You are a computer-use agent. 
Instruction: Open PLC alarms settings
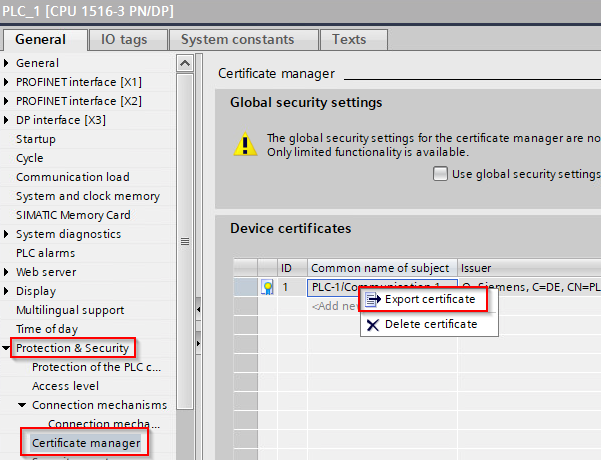point(45,253)
